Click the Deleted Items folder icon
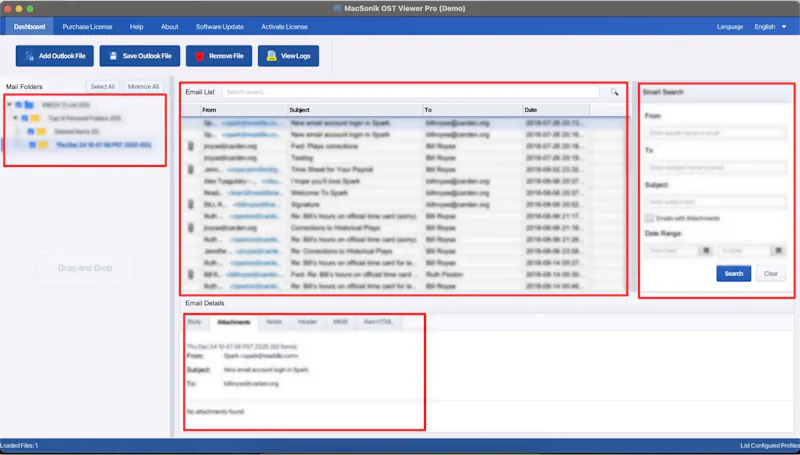 coord(41,132)
